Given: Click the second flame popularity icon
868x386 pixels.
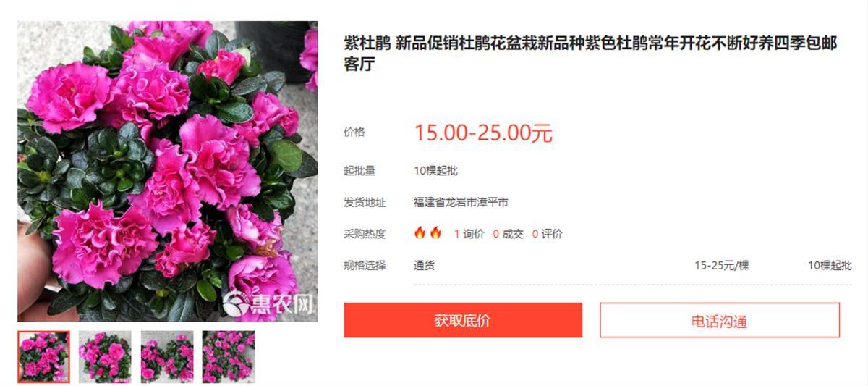Looking at the screenshot, I should click(x=435, y=233).
